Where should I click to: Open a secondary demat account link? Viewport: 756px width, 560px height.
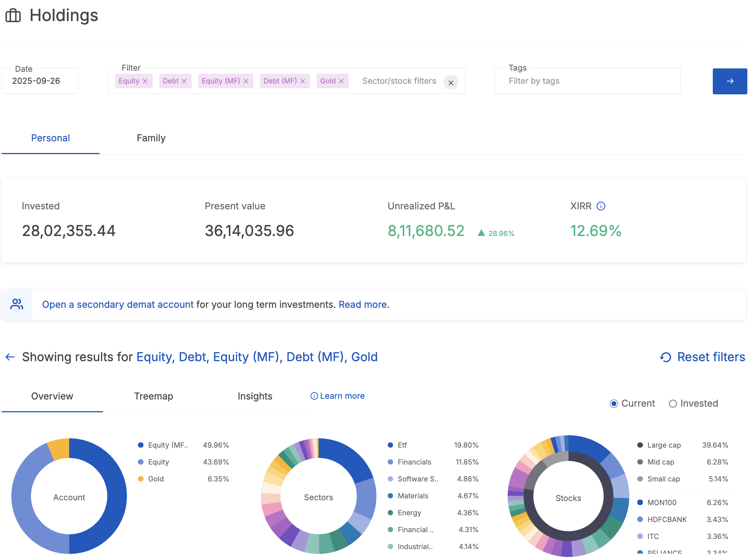pos(118,304)
